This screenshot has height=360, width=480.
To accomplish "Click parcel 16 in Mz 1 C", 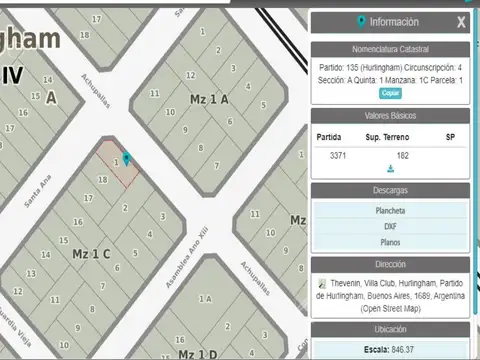I will (78, 222).
